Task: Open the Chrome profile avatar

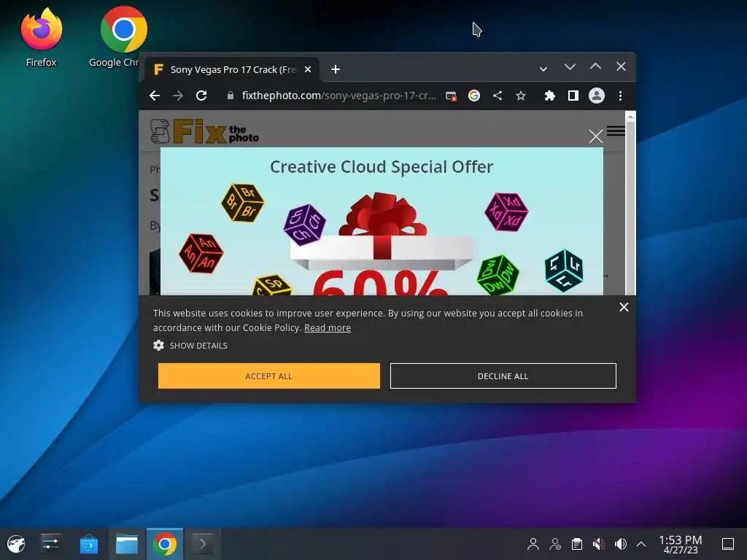Action: click(597, 96)
